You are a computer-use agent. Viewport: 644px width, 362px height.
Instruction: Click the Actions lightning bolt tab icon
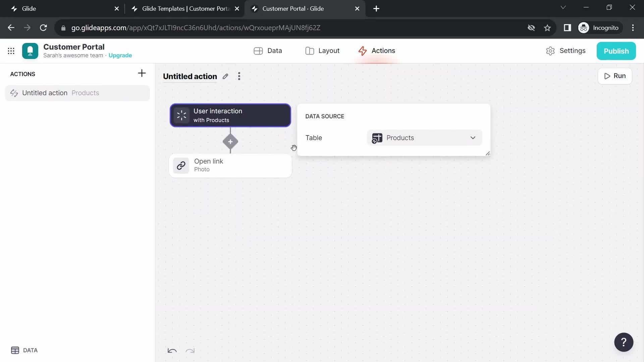(x=362, y=50)
